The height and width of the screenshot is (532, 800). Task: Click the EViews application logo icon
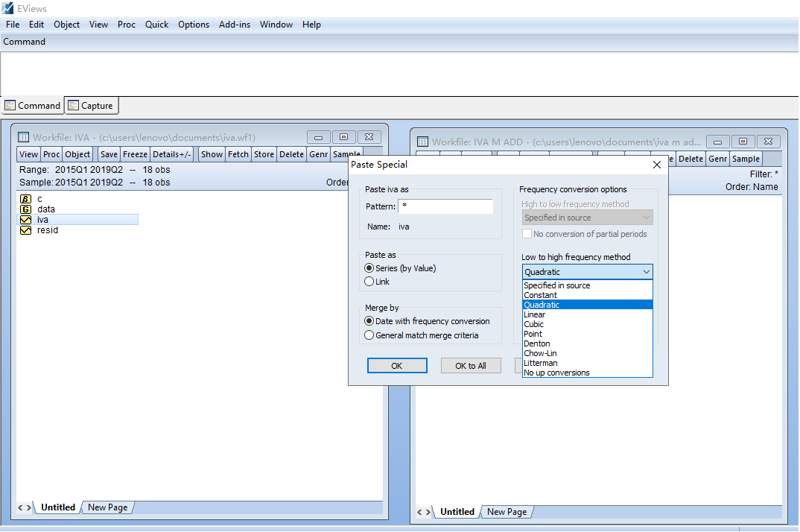tap(7, 8)
